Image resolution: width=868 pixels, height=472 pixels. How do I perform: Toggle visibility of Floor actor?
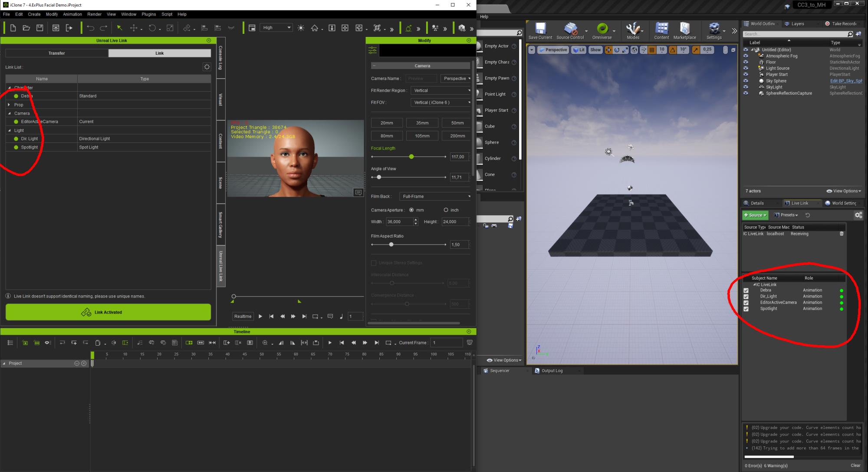[746, 62]
